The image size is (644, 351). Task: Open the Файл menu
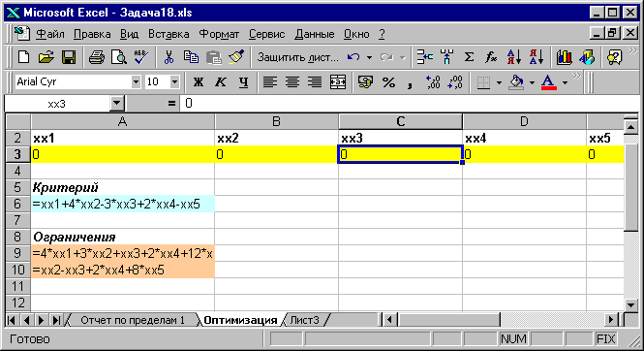click(50, 34)
